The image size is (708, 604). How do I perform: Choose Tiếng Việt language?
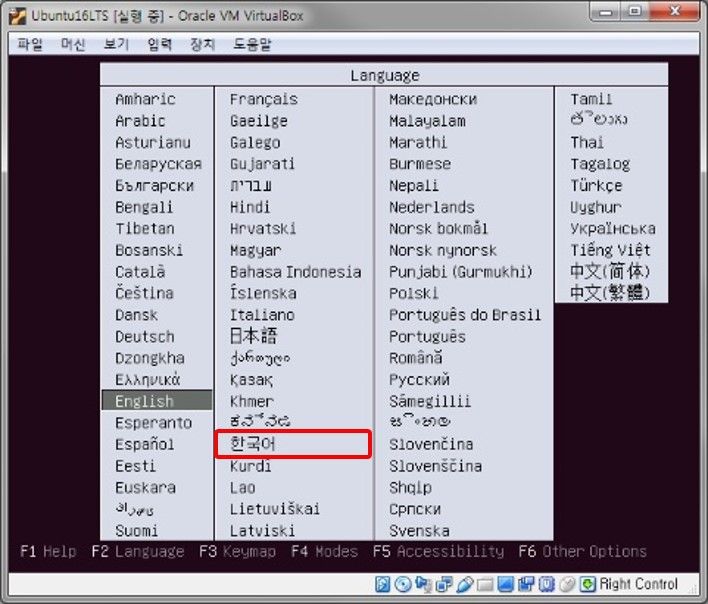pyautogui.click(x=611, y=250)
